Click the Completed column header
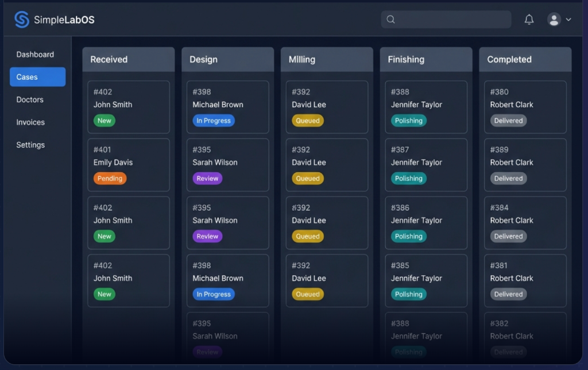The width and height of the screenshot is (588, 370). [525, 59]
